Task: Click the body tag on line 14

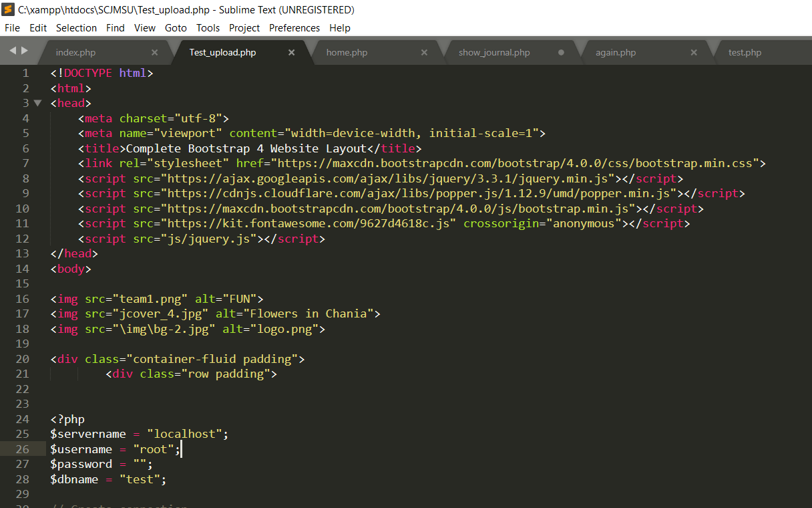Action: click(71, 269)
